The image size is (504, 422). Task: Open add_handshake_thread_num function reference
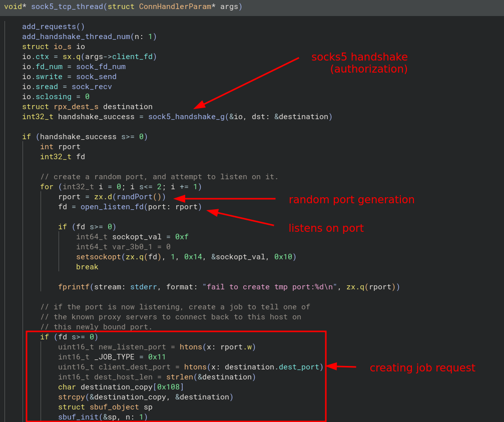coord(76,37)
